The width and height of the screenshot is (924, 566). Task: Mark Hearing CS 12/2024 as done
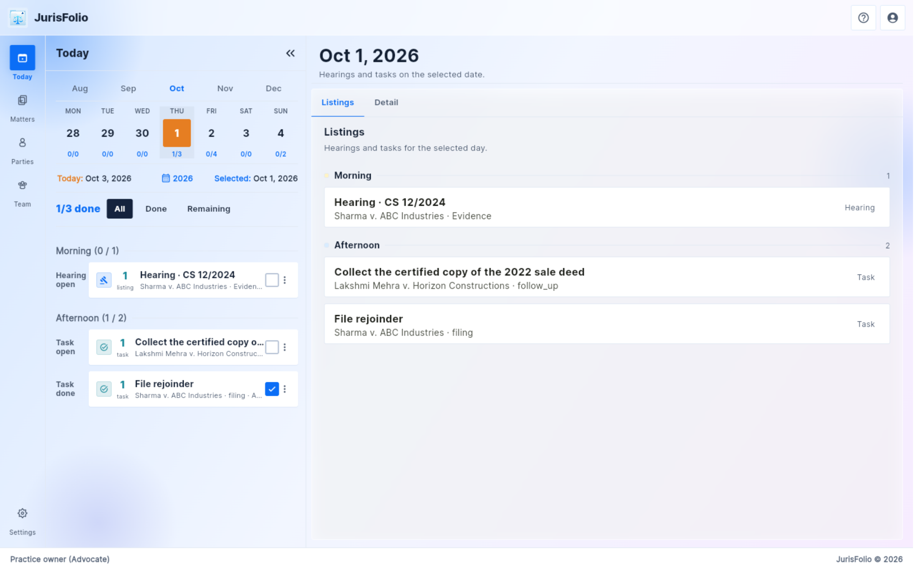[272, 280]
